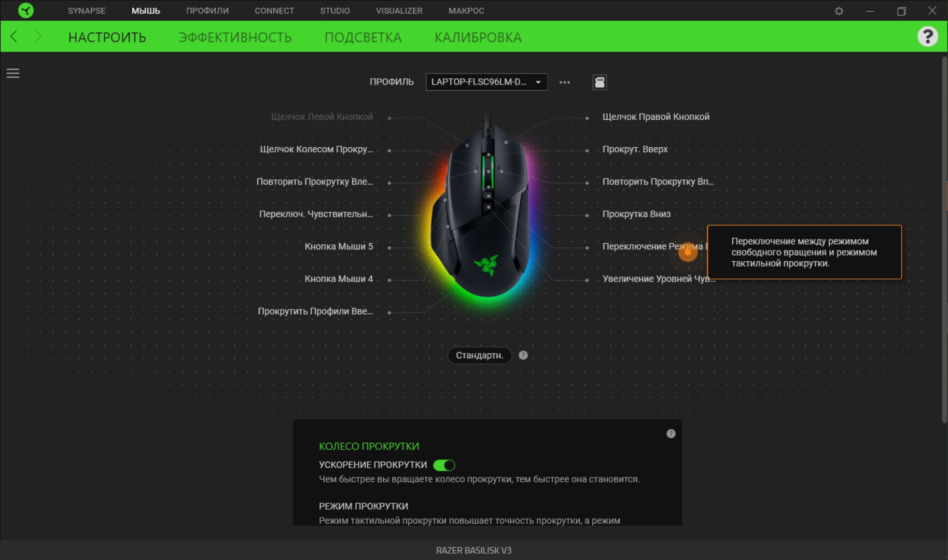The image size is (948, 560).
Task: Select Повторить Прокрутку Вп... assignment
Action: pos(658,181)
